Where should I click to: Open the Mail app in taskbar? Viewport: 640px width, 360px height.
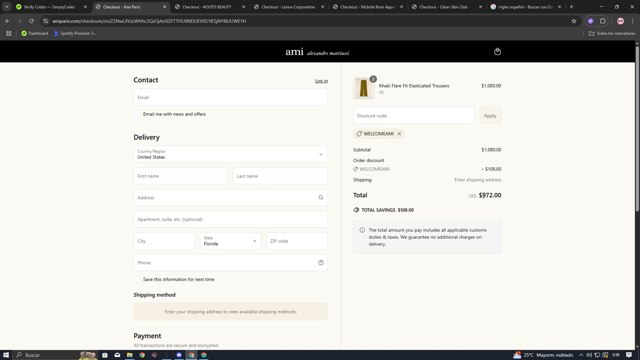click(117, 355)
